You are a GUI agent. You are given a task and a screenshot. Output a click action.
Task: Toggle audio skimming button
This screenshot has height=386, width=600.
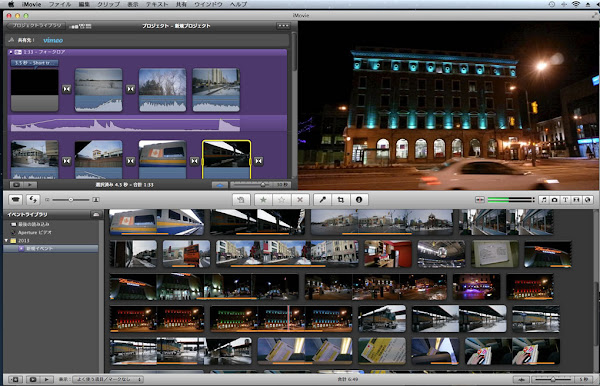click(x=479, y=200)
